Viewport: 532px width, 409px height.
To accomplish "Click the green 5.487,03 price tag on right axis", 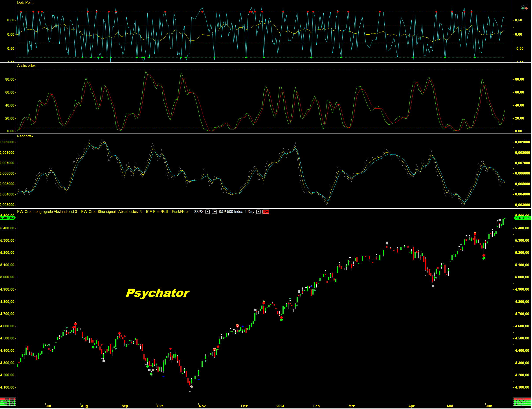I will click(522, 218).
